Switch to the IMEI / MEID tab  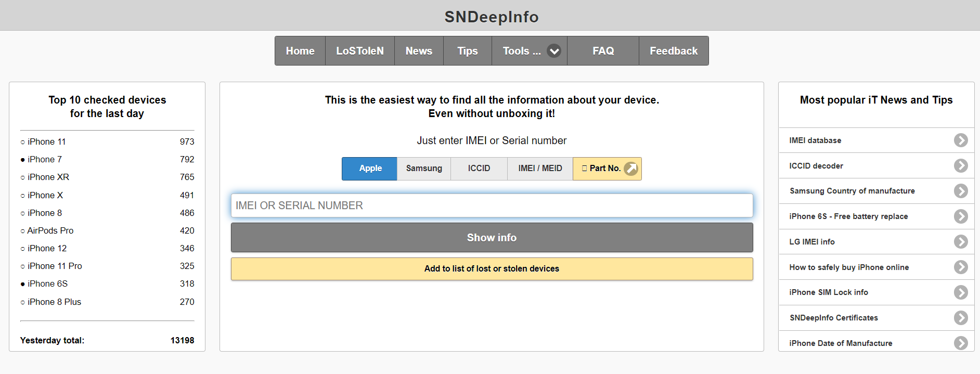click(x=540, y=169)
